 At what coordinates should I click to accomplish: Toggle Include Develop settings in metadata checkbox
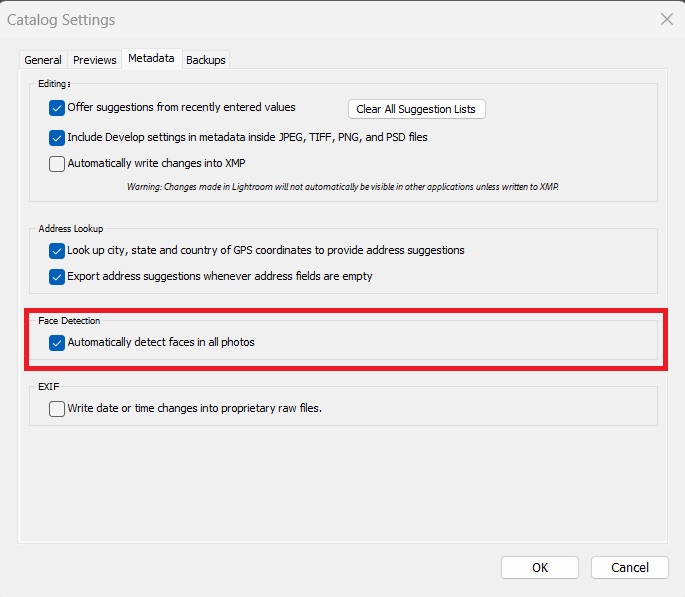(57, 138)
